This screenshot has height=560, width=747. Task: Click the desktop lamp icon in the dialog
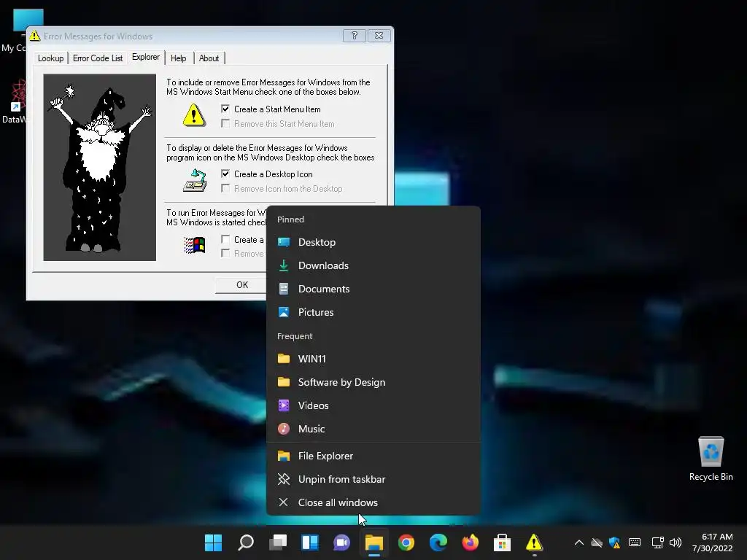click(195, 181)
